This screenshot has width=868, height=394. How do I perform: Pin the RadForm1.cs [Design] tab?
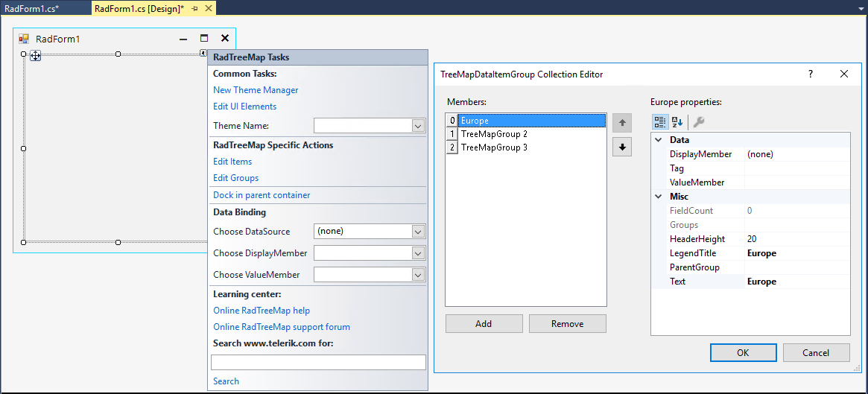tap(195, 9)
